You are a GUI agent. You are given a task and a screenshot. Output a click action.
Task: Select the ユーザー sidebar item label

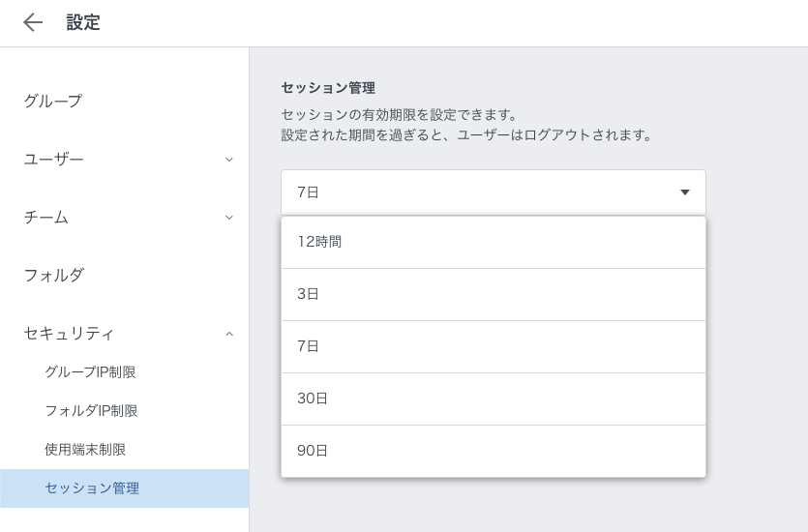click(54, 159)
